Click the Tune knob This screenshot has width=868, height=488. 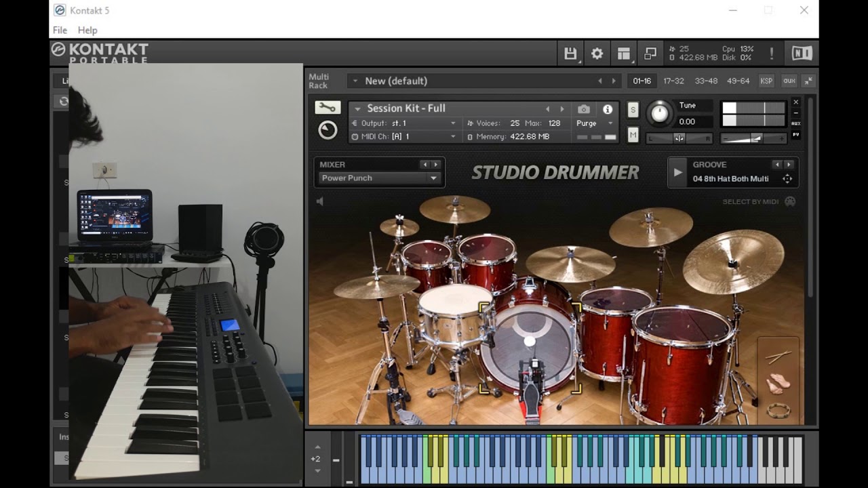pyautogui.click(x=660, y=113)
